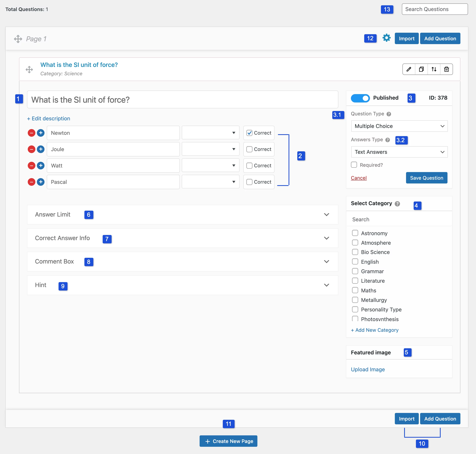476x454 pixels.
Task: Expand the Answer Limit section
Action: click(x=326, y=214)
